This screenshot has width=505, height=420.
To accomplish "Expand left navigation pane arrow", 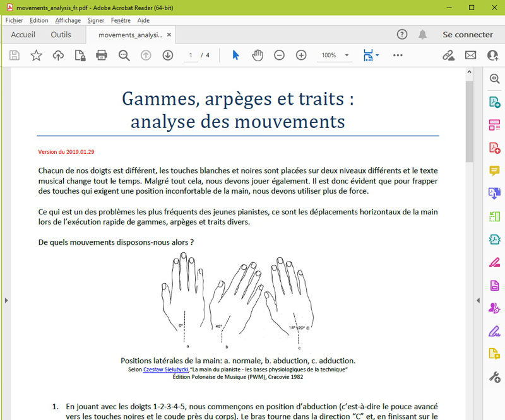I will 6,300.
